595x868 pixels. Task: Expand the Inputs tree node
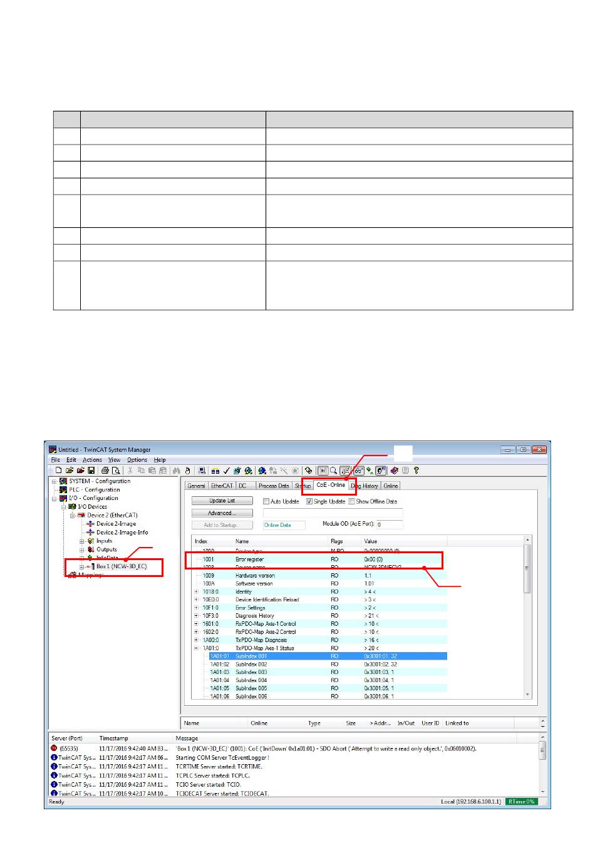click(81, 541)
